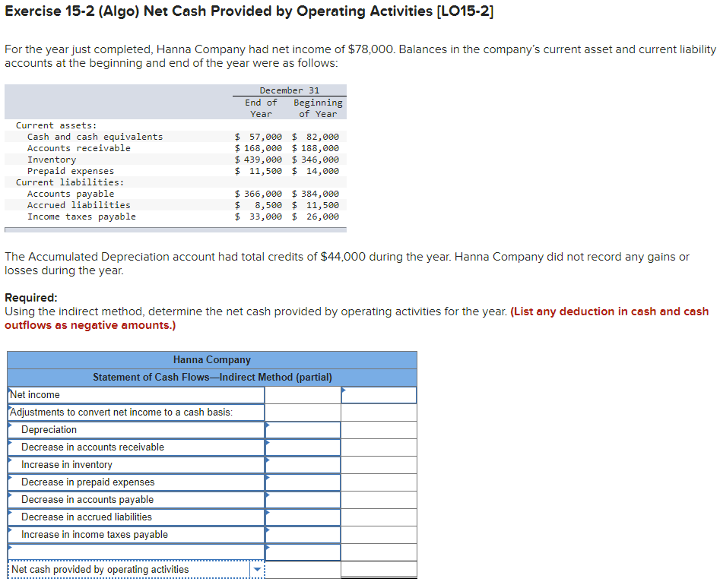This screenshot has width=720, height=588.
Task: Click the amount cell beside Decrease in accrued liabilities
Action: [303, 517]
